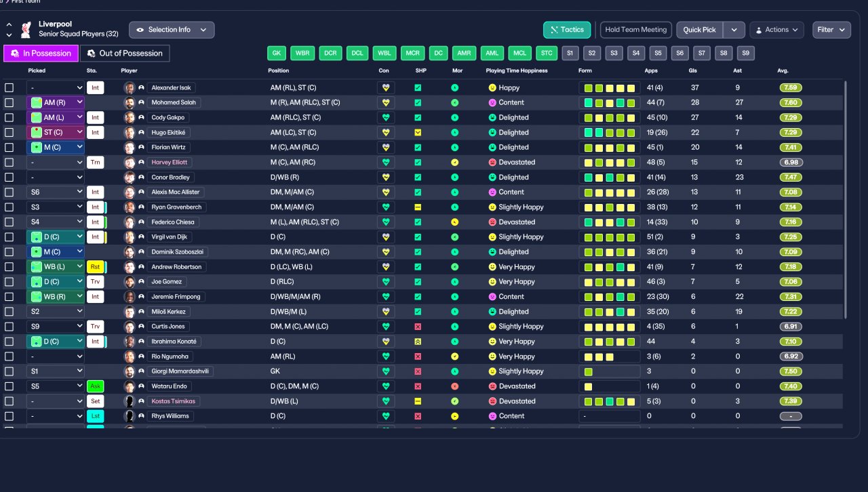The width and height of the screenshot is (868, 492).
Task: Click Joe Gomez's condition heart icon
Action: coord(387,281)
